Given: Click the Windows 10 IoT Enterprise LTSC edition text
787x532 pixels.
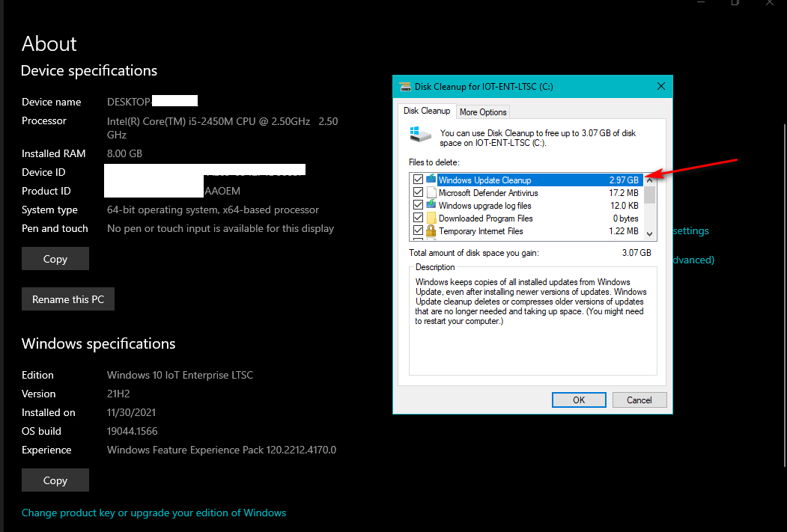Looking at the screenshot, I should (x=180, y=375).
